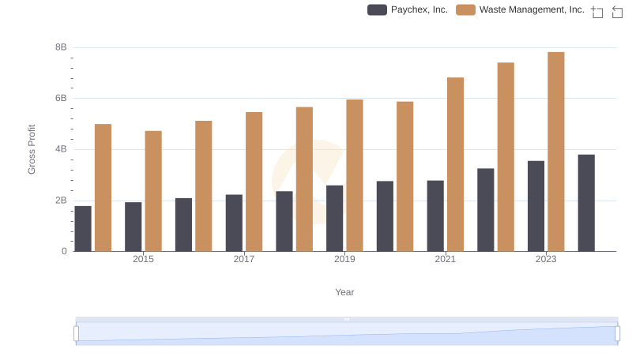Image resolution: width=632 pixels, height=364 pixels.
Task: Click the 2017 x-axis label
Action: pyautogui.click(x=244, y=259)
